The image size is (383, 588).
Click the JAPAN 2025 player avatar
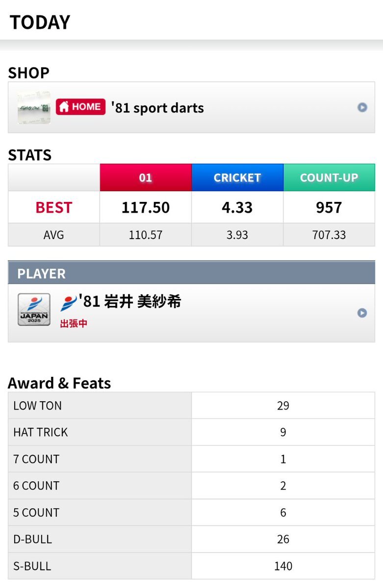pyautogui.click(x=34, y=310)
